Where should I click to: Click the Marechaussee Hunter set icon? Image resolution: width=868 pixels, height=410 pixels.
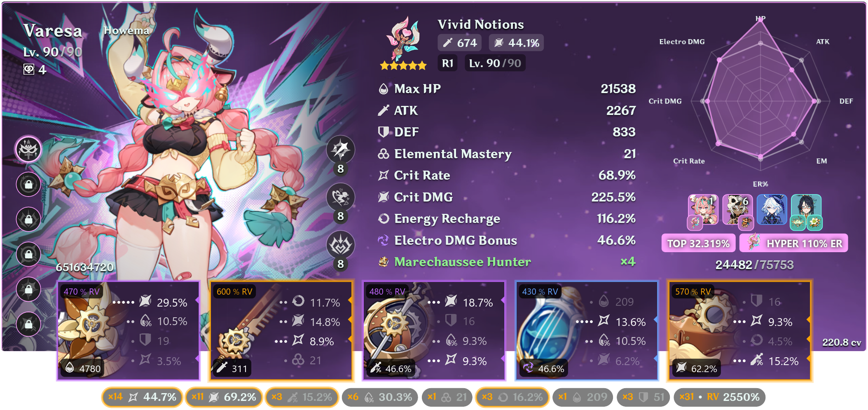[384, 262]
